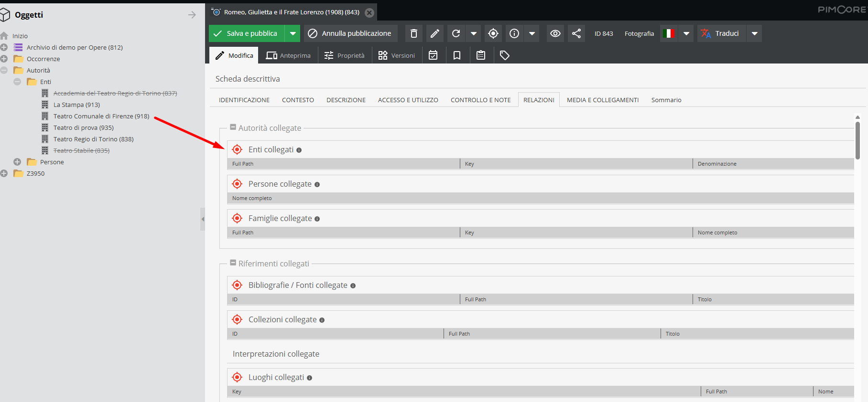Viewport: 868px width, 402px height.
Task: Open language dropdown beside Italian flag
Action: [686, 33]
